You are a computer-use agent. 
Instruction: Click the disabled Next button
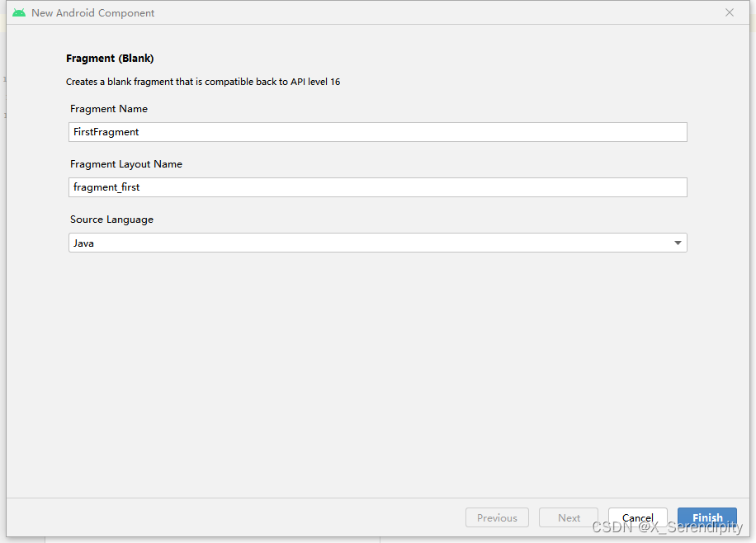coord(569,517)
